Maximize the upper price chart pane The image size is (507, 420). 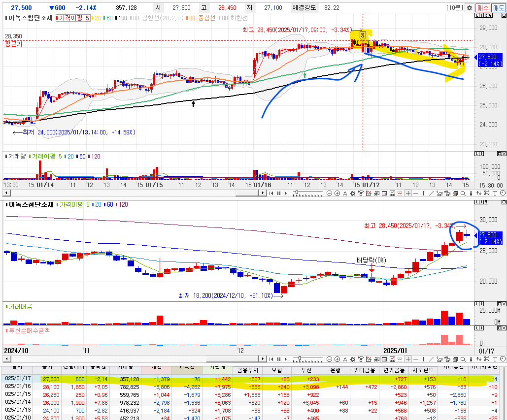(504, 15)
